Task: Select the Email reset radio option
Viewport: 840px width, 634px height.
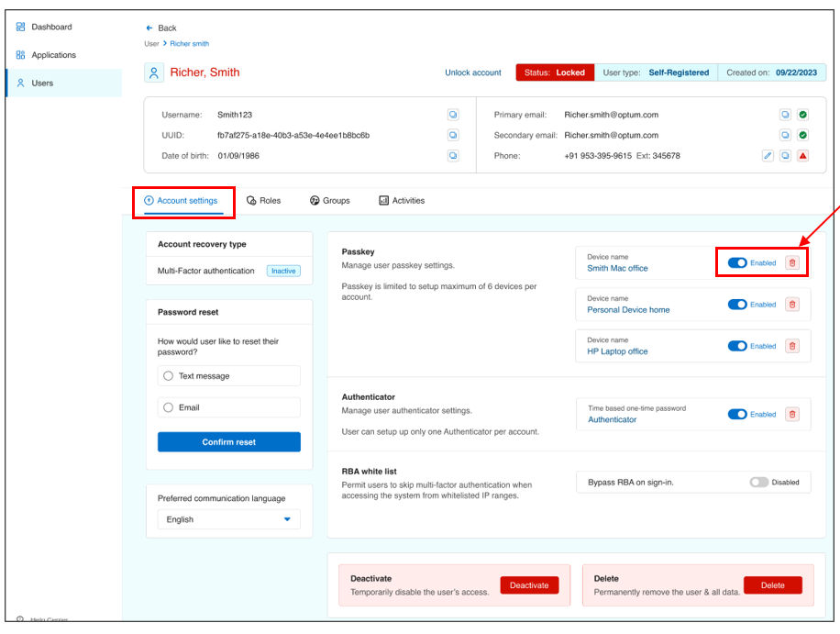Action: [168, 407]
